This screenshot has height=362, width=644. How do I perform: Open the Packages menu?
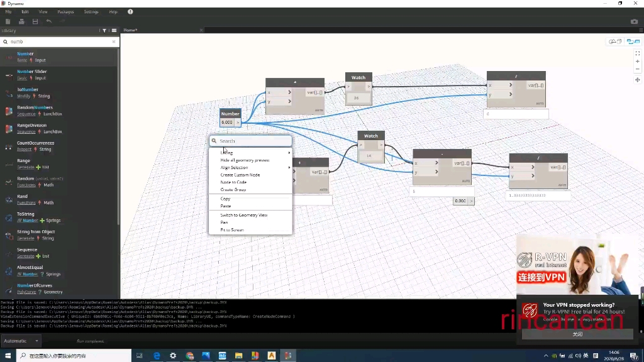coord(65,11)
